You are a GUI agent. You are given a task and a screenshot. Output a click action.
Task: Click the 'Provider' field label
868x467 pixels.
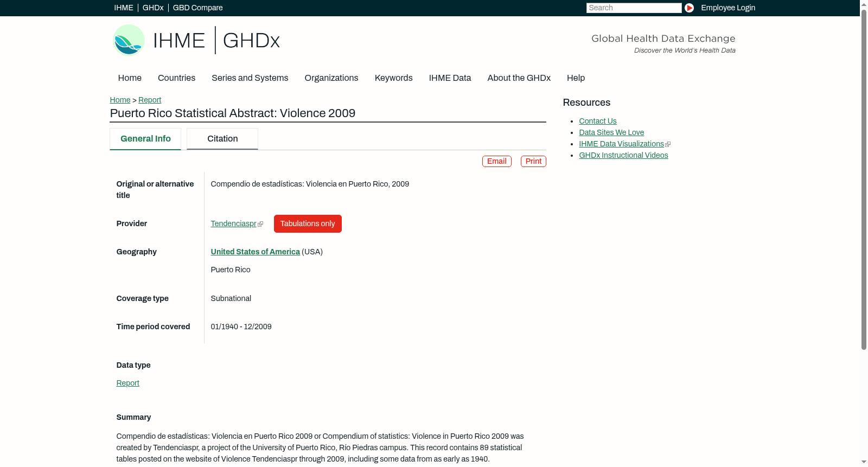click(132, 224)
